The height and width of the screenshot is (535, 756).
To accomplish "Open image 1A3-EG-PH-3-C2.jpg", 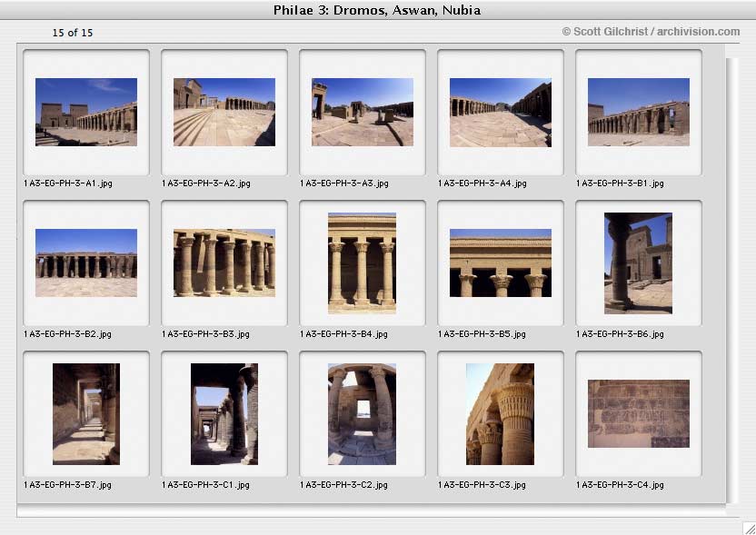I will (x=362, y=414).
